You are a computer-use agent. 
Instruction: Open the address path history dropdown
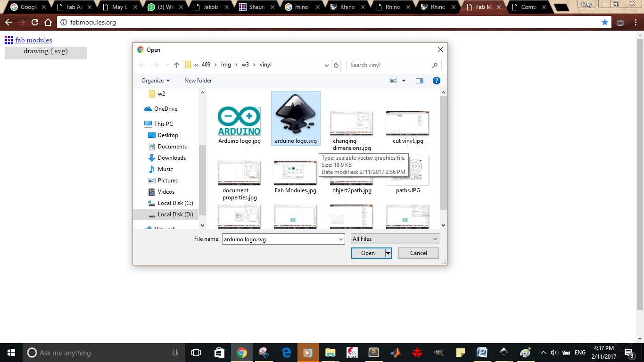[326, 65]
